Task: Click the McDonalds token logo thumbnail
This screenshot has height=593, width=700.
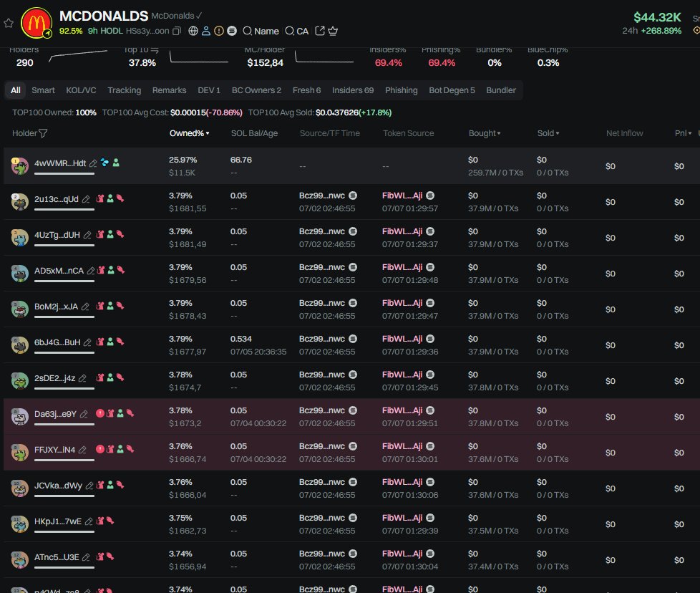Action: coord(37,23)
